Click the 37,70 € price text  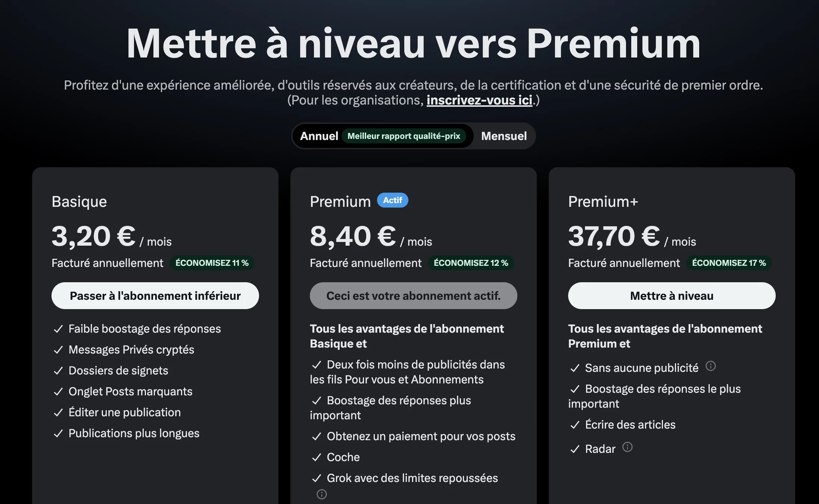click(x=614, y=236)
